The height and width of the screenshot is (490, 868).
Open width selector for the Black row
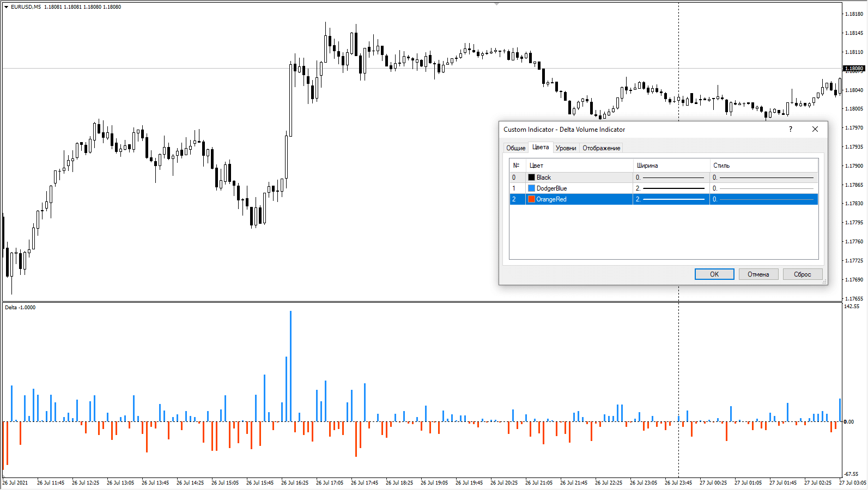point(670,177)
